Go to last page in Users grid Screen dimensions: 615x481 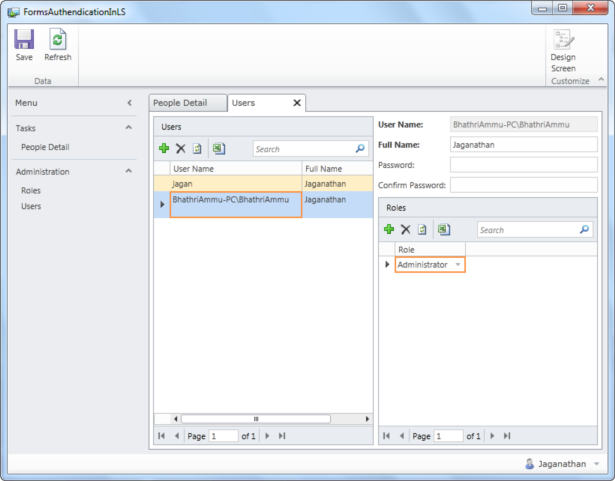tap(282, 436)
